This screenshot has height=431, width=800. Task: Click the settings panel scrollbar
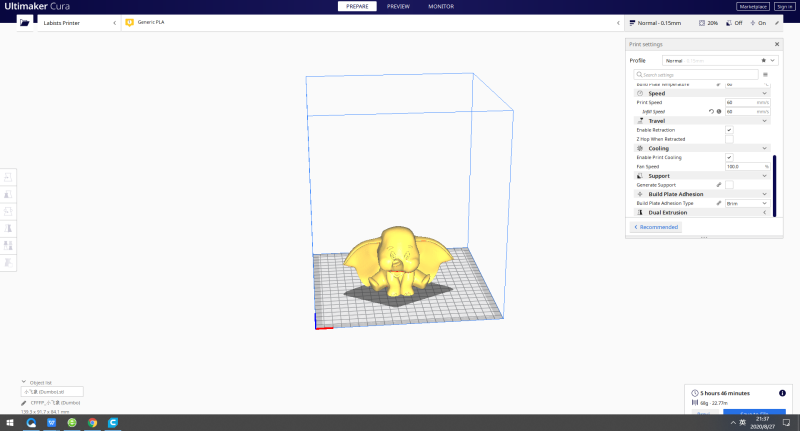774,186
